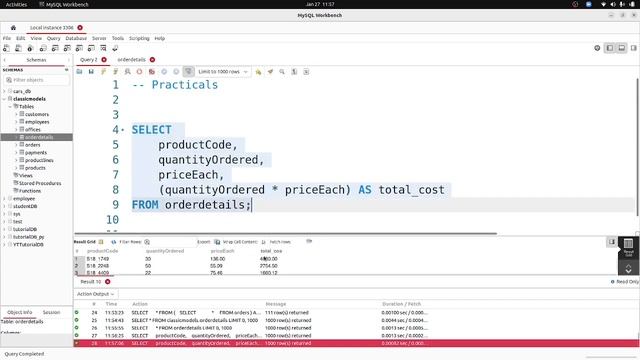Select the Result Grid view button
The height and width of the screenshot is (360, 640).
(x=628, y=247)
